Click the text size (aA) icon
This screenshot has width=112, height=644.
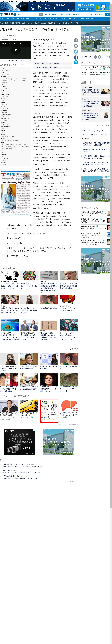click(x=76, y=40)
